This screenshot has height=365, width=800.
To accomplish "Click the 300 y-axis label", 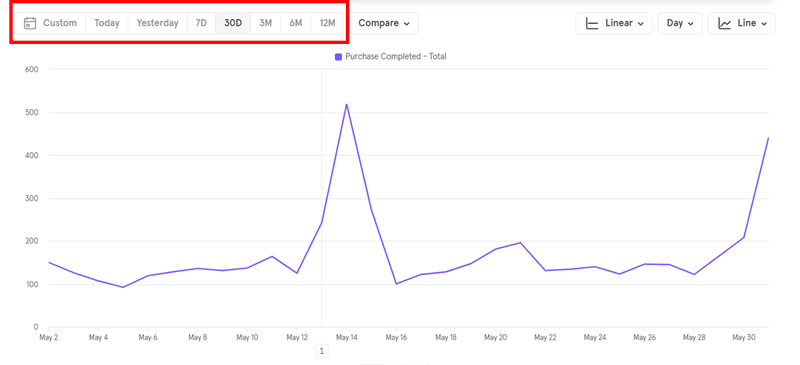I will coord(32,199).
